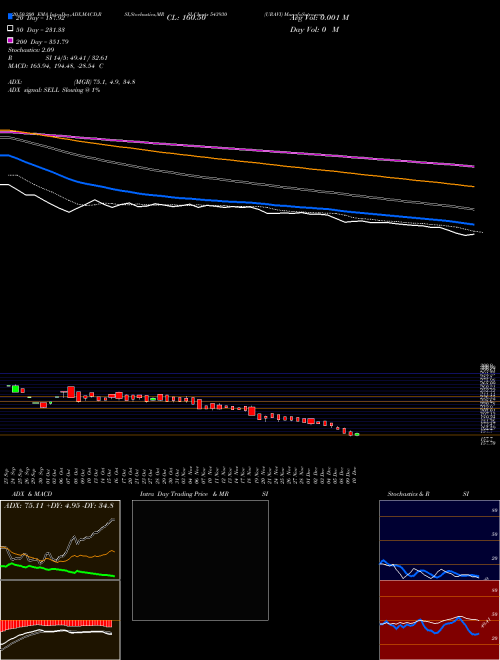Click the ADX indicator chart thumbnail

click(x=60, y=540)
